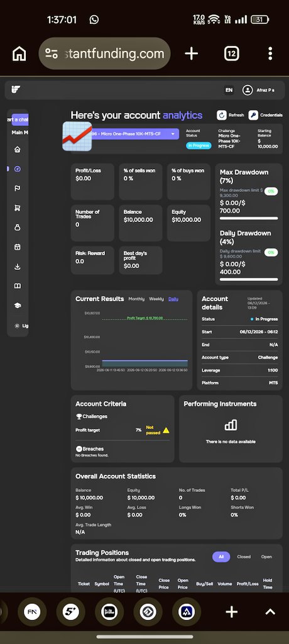Viewport: 289px width, 644px height.
Task: Open the open-book sidebar icon
Action: [17, 286]
